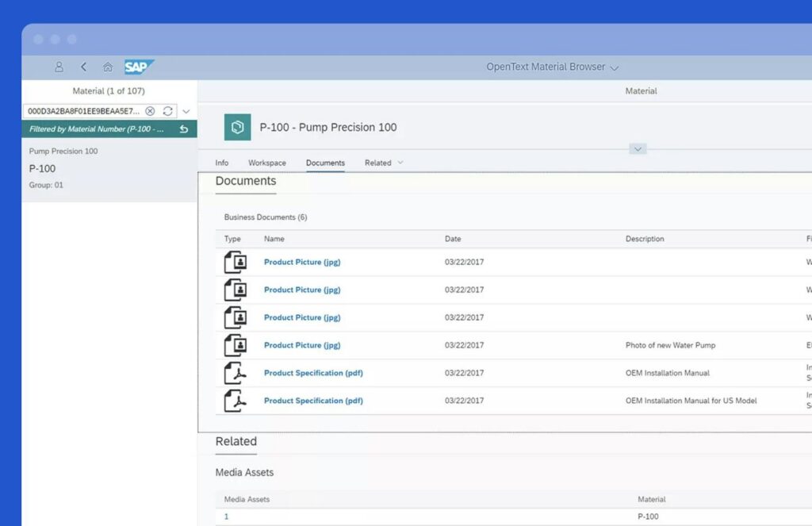812x526 pixels.
Task: Sort by the Type column header
Action: coord(232,239)
